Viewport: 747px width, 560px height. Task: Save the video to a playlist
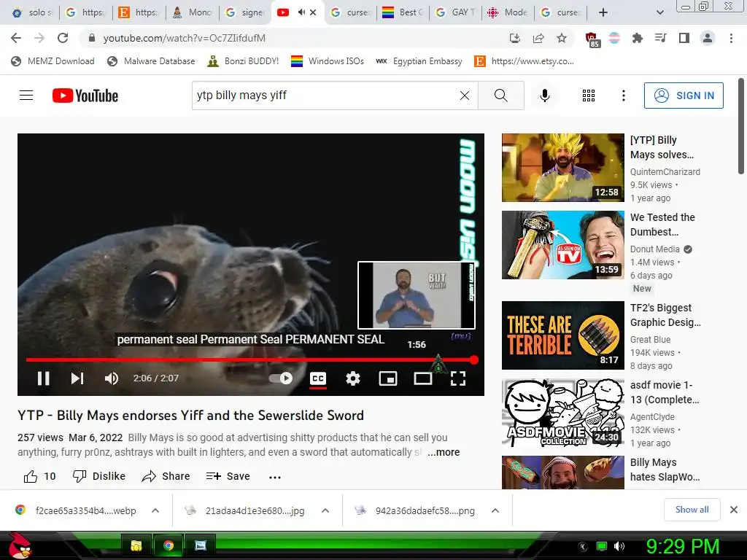[228, 476]
